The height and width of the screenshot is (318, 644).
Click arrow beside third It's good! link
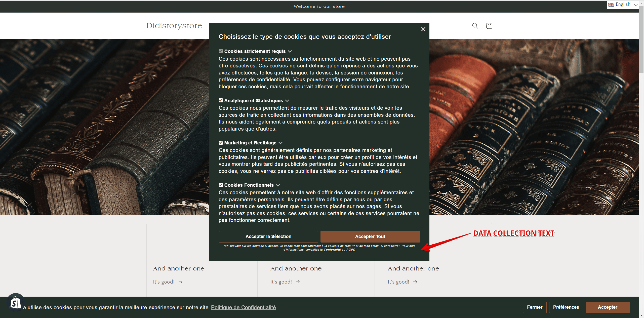[x=415, y=282]
